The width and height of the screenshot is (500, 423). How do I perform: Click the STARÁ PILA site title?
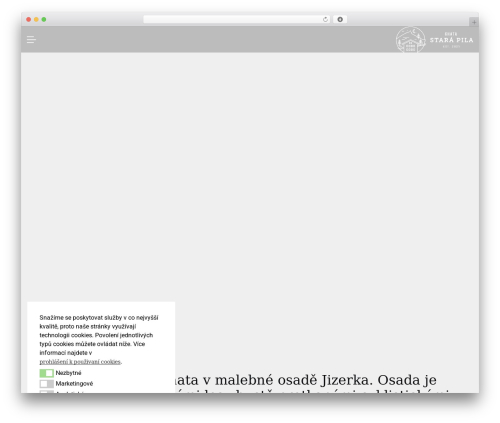tap(451, 40)
